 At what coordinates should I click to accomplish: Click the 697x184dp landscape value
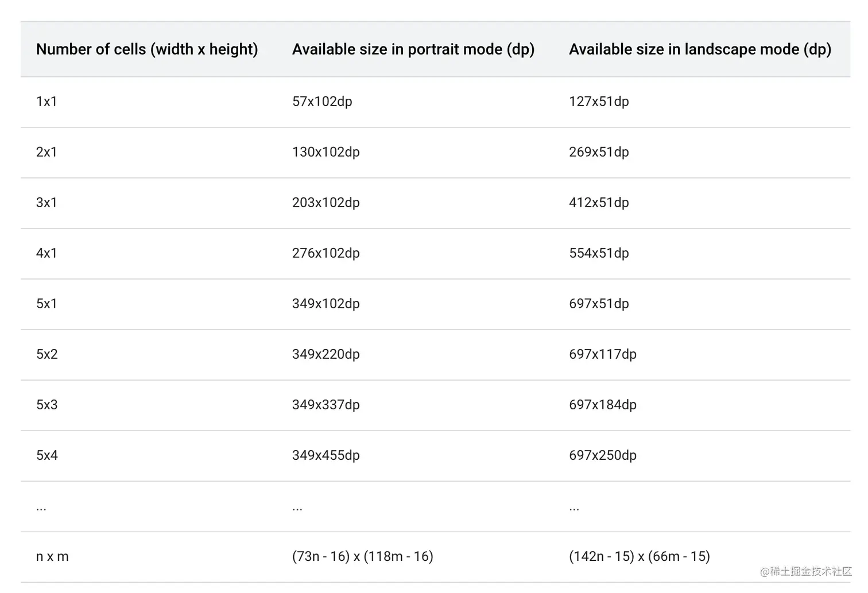(603, 405)
